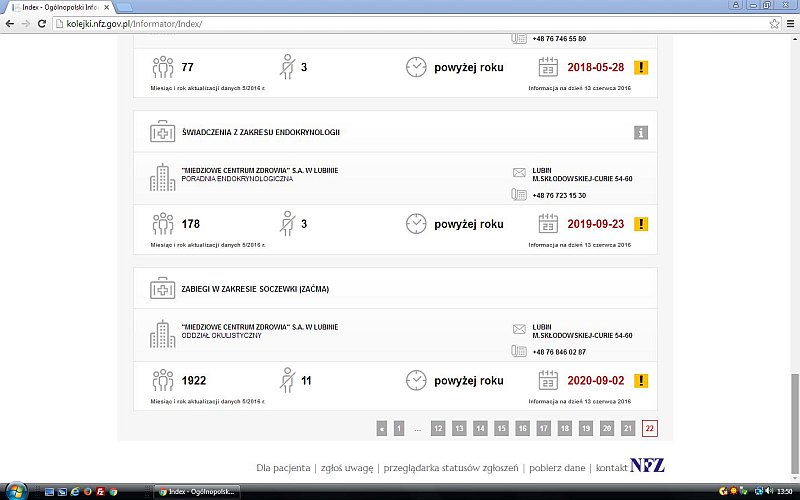Bookmark this page with the star icon
This screenshot has width=800, height=500.
pyautogui.click(x=774, y=23)
